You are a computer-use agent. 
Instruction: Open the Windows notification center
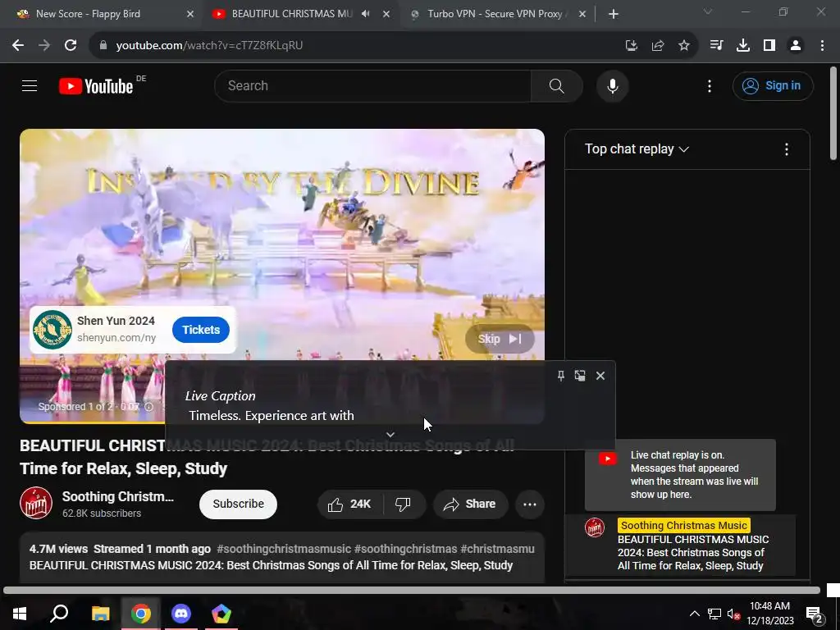(x=815, y=614)
